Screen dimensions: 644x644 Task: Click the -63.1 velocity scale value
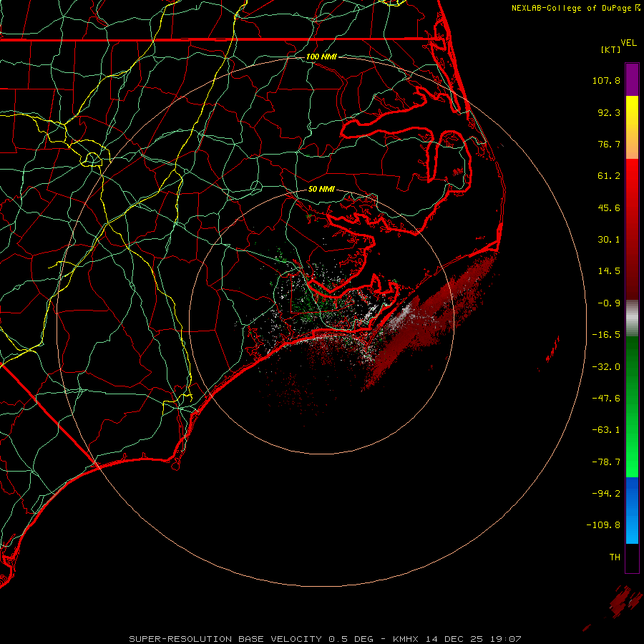(606, 430)
